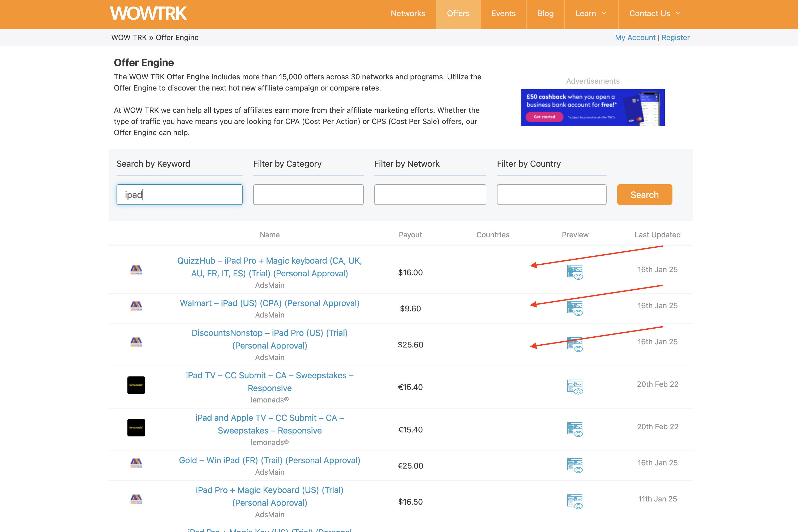The width and height of the screenshot is (798, 532).
Task: Open iPad and Apple TV – CC Submit offer
Action: [x=270, y=424]
